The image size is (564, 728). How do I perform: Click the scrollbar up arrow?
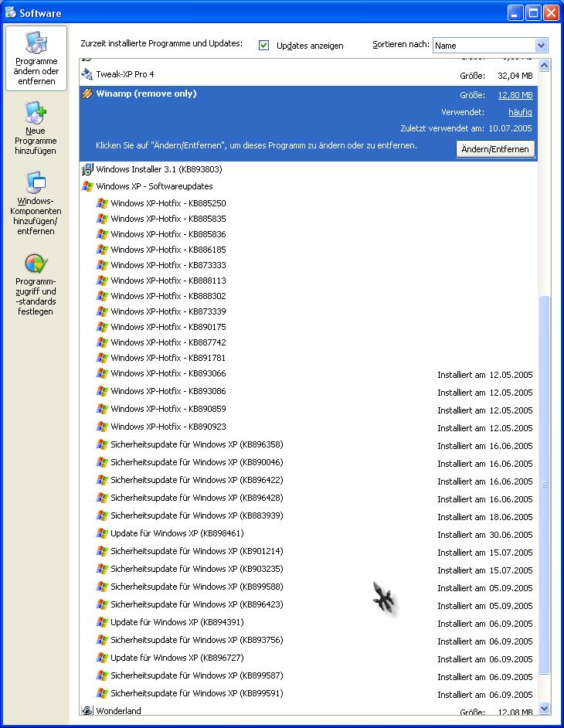(544, 66)
